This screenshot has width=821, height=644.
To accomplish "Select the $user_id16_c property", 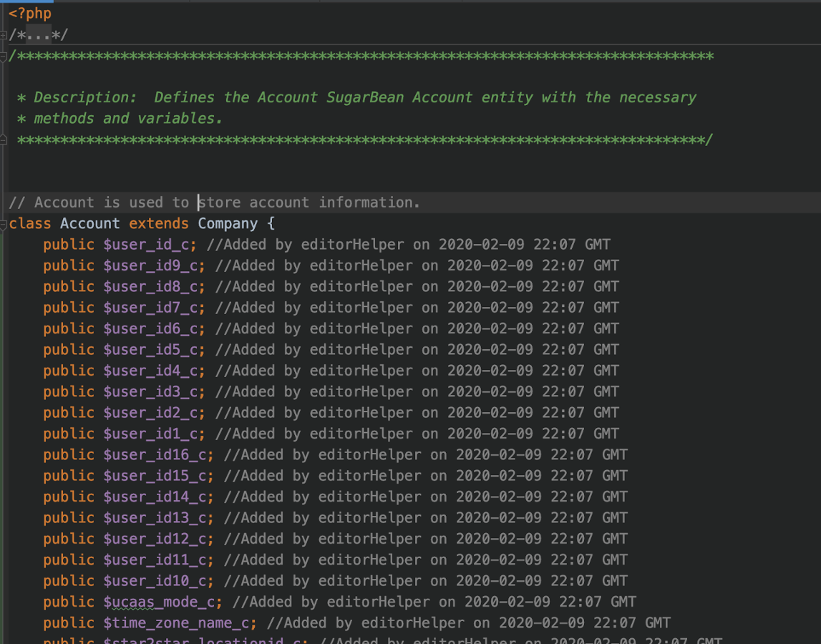I will click(157, 454).
